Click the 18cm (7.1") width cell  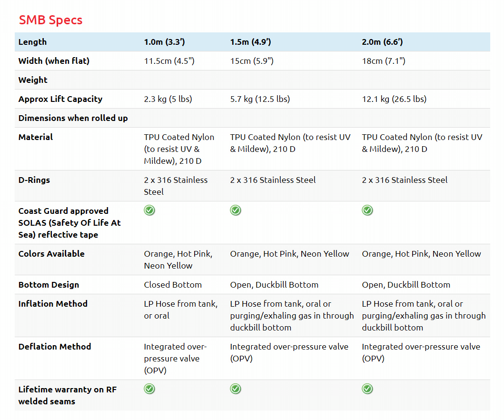[x=384, y=61]
